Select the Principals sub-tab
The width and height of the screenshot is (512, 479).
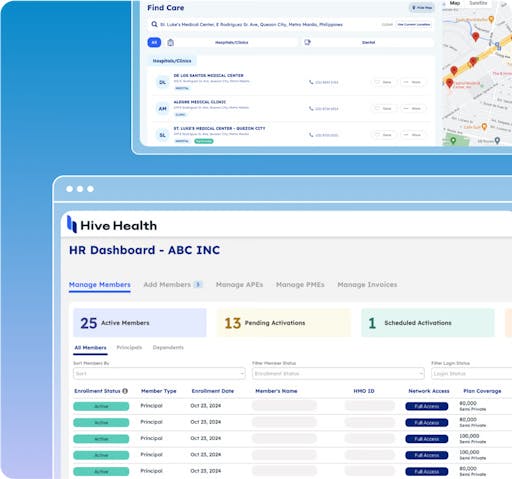[129, 348]
